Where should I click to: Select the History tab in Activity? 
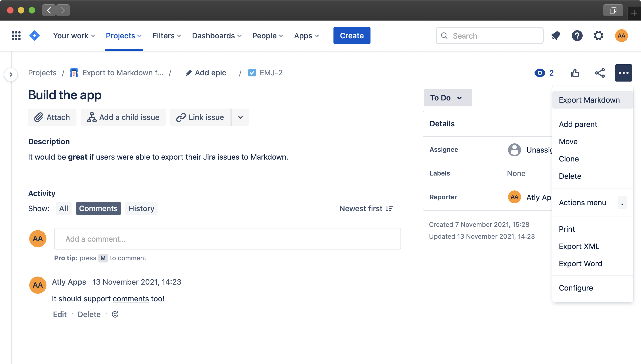[x=141, y=208]
